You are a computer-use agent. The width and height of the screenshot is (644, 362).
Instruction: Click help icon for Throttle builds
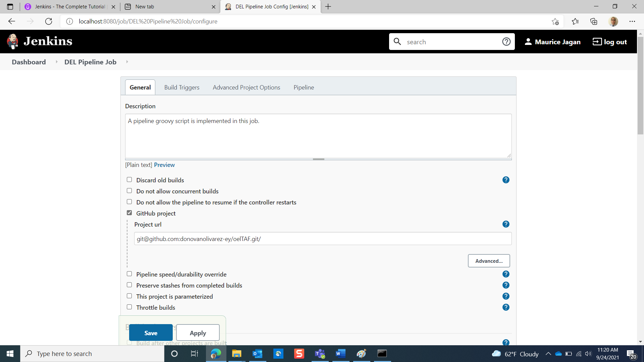[x=506, y=307]
